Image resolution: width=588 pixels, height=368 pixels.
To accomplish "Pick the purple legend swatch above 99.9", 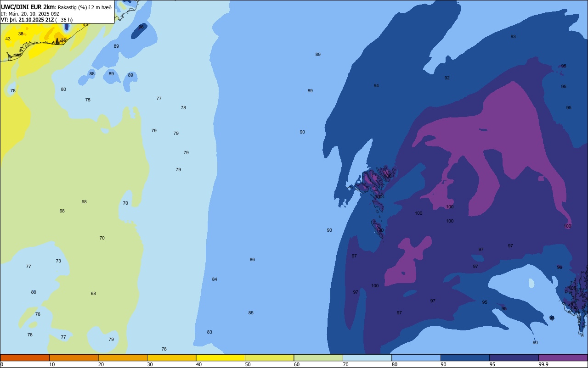I will coord(563,357).
